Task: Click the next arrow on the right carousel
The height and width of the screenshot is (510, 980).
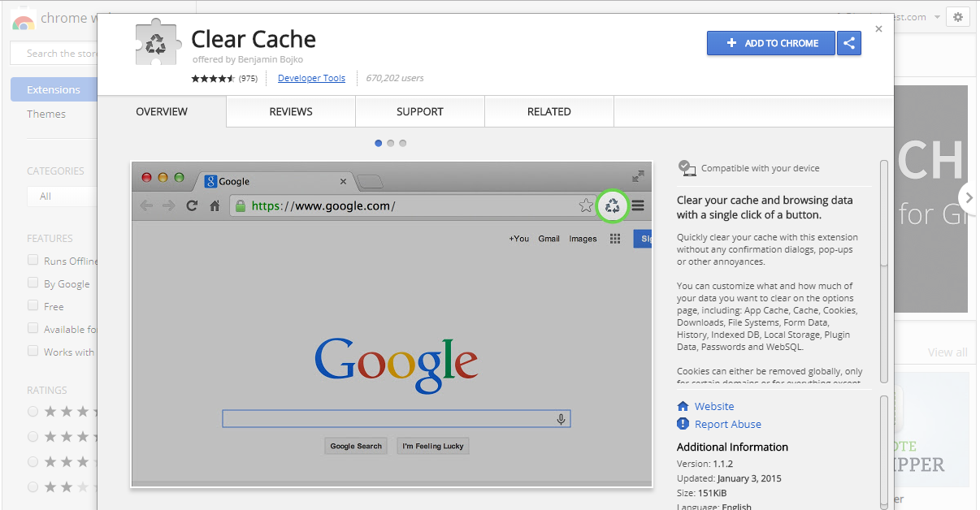Action: [x=968, y=197]
